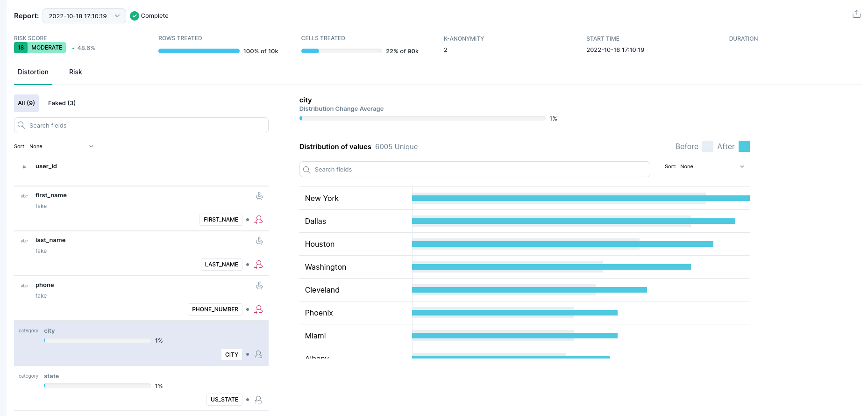
Task: Click the 100% of 10k text
Action: point(261,51)
